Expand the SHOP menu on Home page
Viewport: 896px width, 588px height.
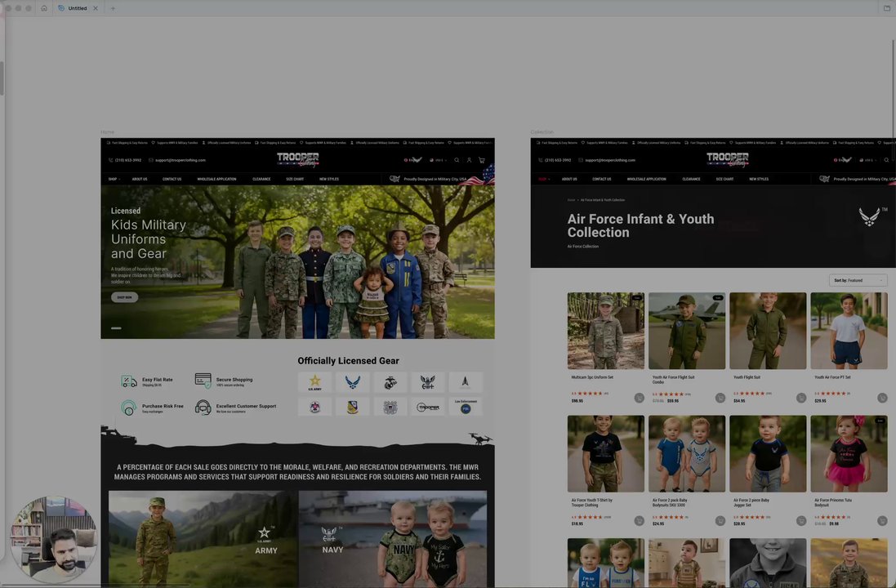tap(114, 179)
